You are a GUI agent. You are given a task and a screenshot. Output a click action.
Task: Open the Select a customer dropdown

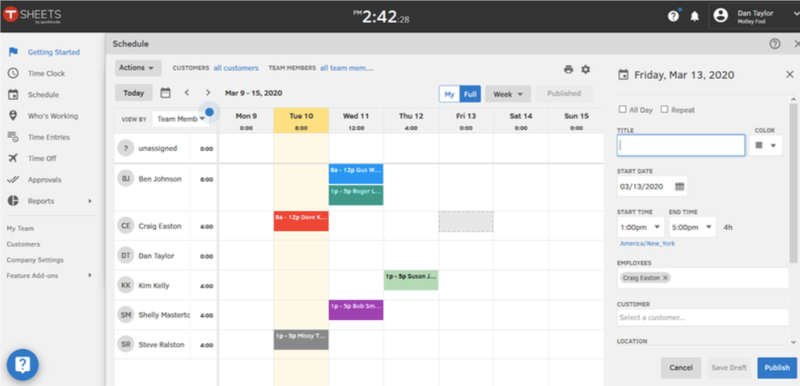point(703,318)
